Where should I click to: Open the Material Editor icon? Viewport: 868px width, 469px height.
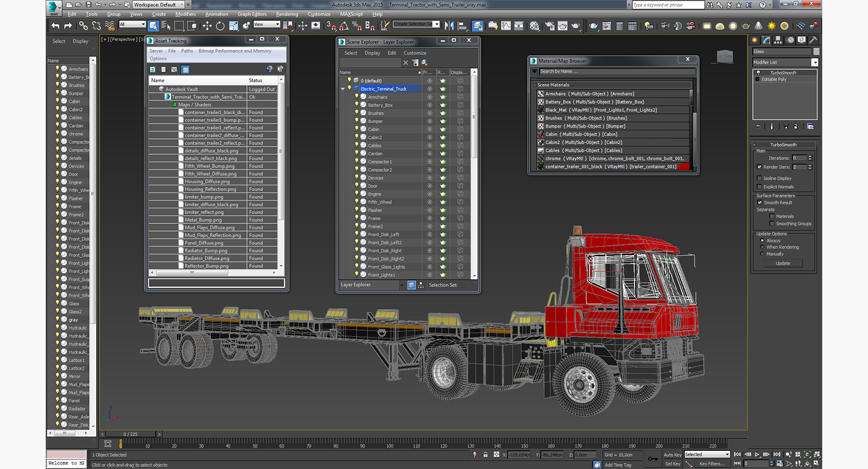[x=534, y=26]
